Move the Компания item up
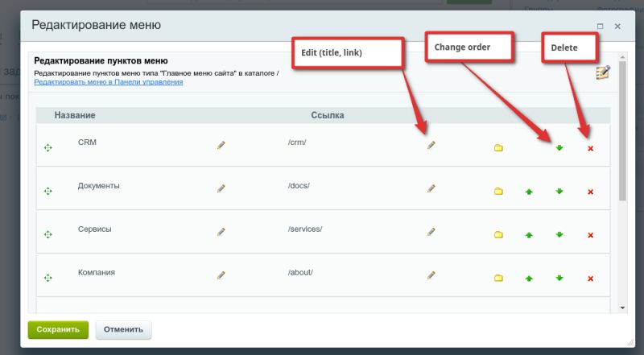Screen dimensions: 644x355 529,279
